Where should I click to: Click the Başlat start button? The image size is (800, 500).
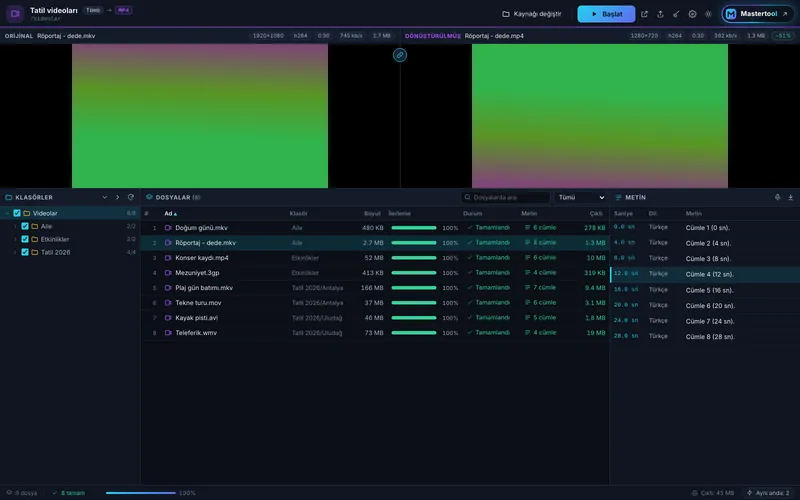click(606, 14)
